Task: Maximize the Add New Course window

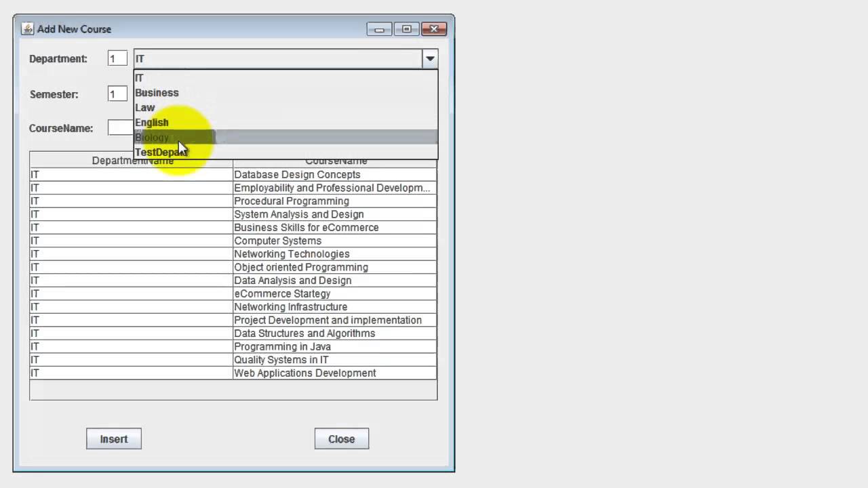Action: tap(406, 29)
